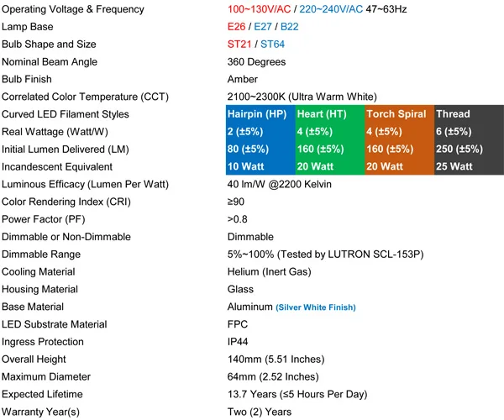Click Torch Spiral wattage '4 (±5%)' orange cell
The width and height of the screenshot is (504, 420).
click(x=400, y=131)
